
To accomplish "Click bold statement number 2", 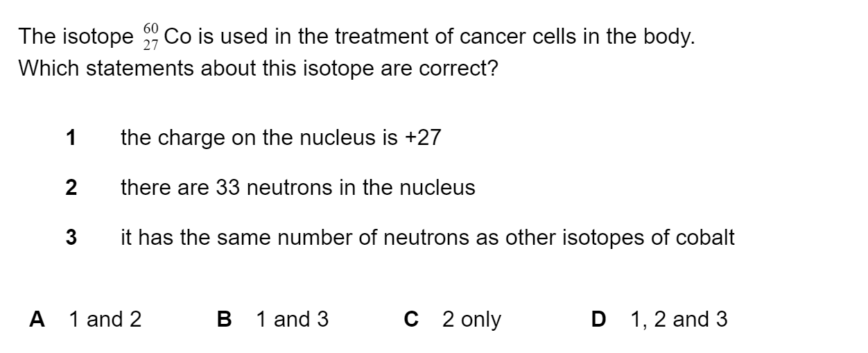I will pos(71,187).
